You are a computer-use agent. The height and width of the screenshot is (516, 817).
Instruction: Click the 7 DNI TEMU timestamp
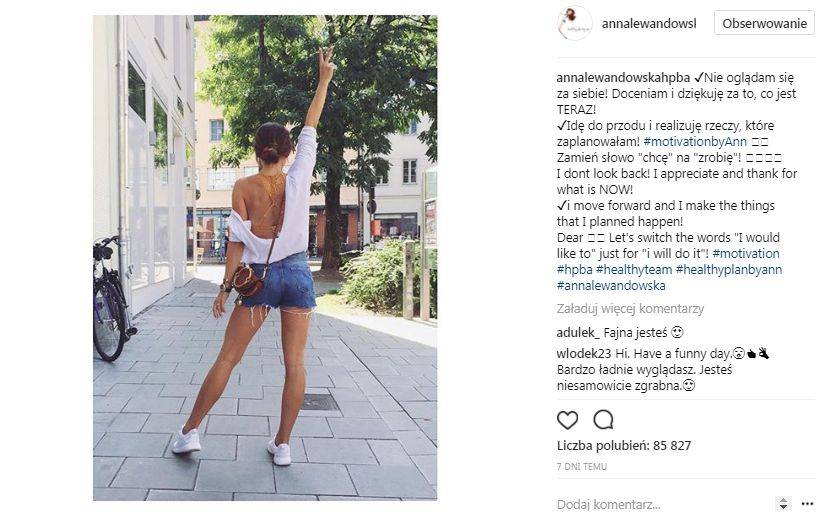tap(581, 466)
